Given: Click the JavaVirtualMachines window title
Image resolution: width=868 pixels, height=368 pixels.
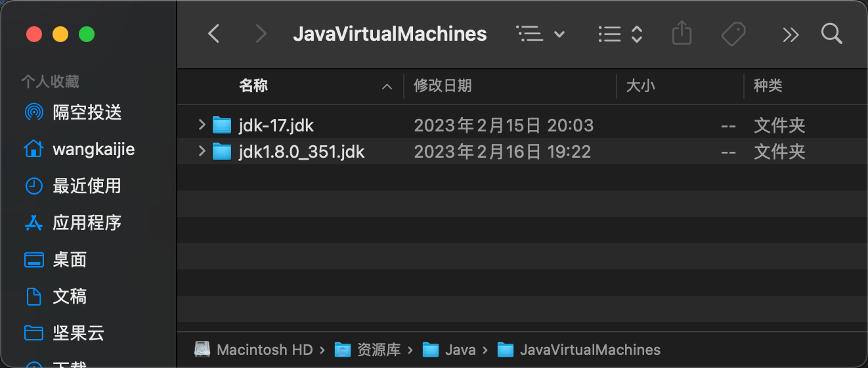Looking at the screenshot, I should pos(390,34).
